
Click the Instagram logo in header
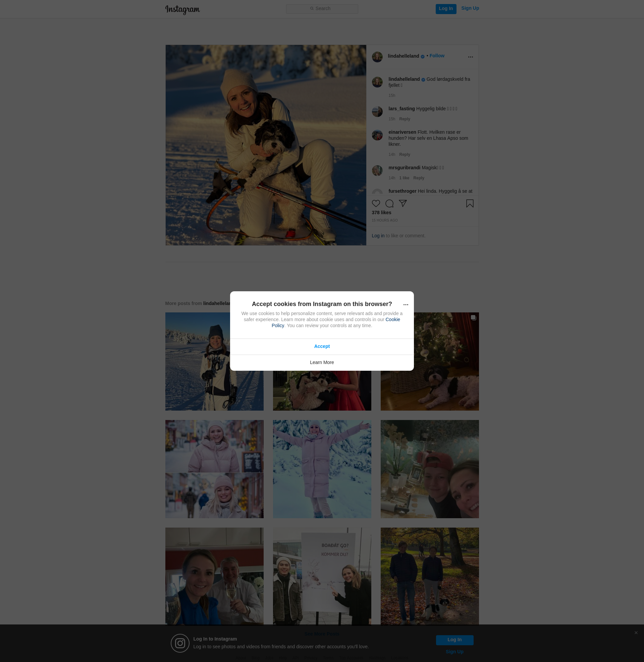click(182, 9)
